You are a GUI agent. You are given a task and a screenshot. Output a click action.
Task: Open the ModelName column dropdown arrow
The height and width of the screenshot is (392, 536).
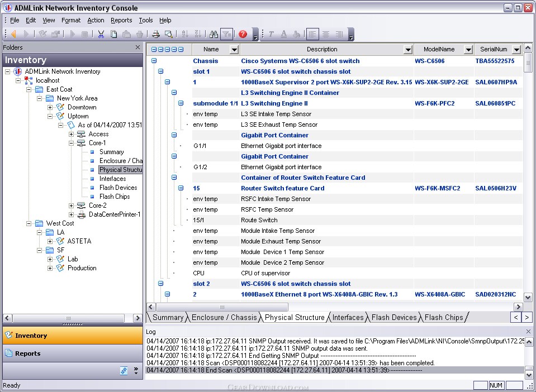click(x=469, y=50)
